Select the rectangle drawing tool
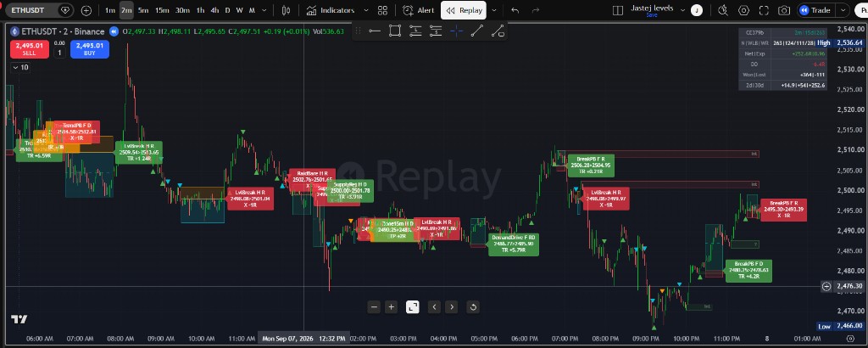 [x=395, y=31]
